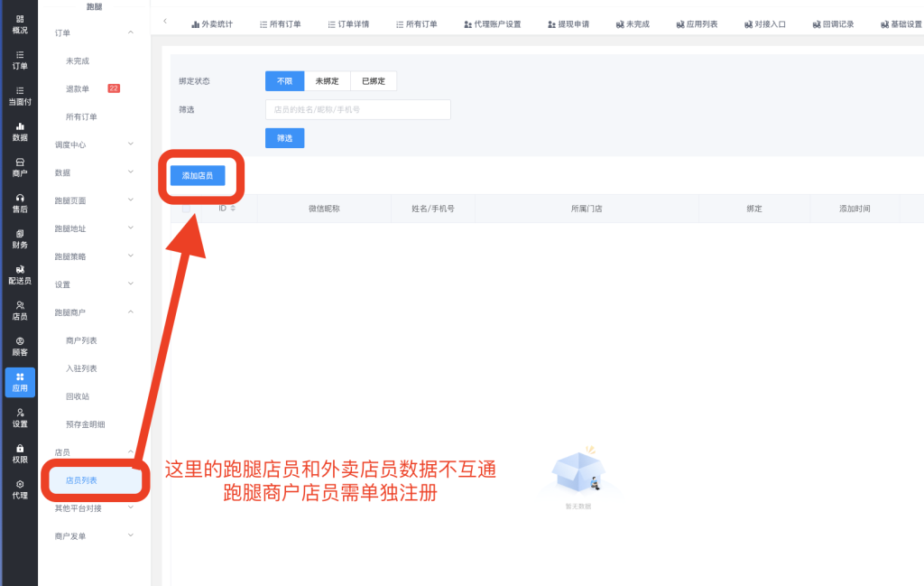Viewport: 924px width, 586px height.
Task: Click the 添加店员 button
Action: click(x=198, y=176)
